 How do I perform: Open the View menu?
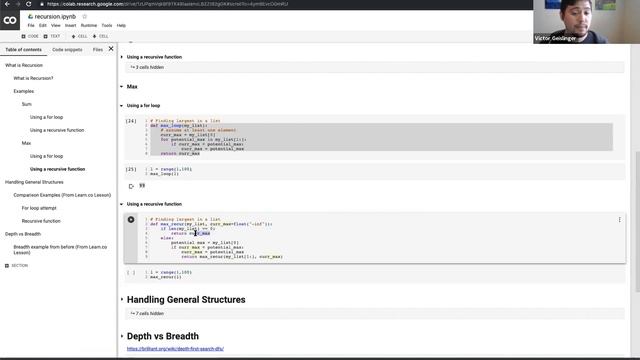pos(56,25)
